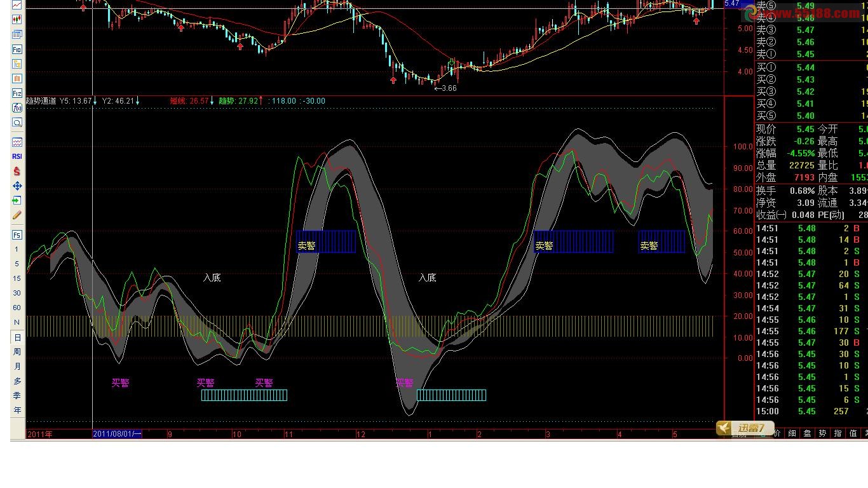Switch to 15-minute period
The width and height of the screenshot is (868, 488).
pos(17,278)
